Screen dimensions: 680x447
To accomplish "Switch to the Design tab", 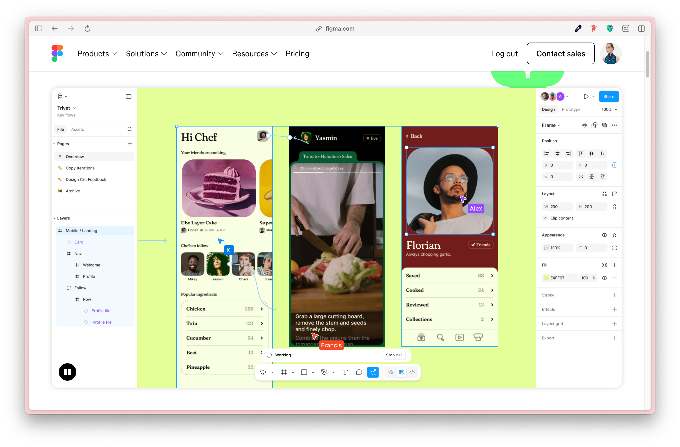I will [x=548, y=109].
